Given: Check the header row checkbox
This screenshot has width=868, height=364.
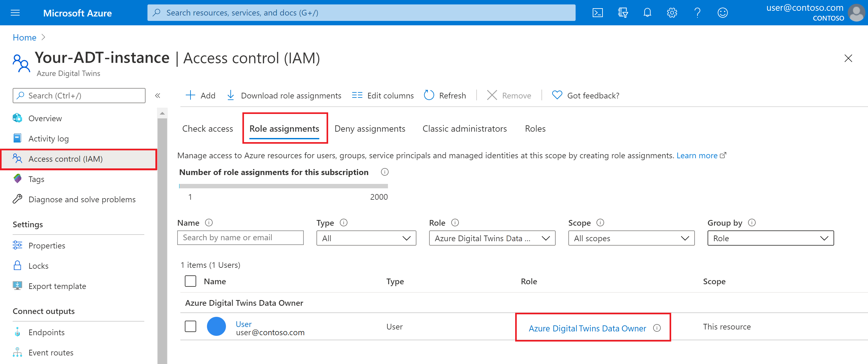Looking at the screenshot, I should [x=190, y=281].
